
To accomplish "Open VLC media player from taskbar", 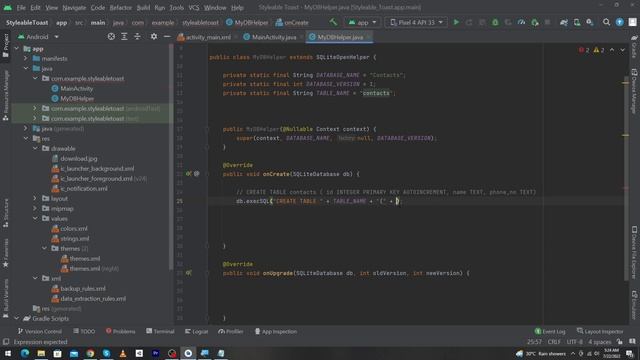I will tap(123, 353).
